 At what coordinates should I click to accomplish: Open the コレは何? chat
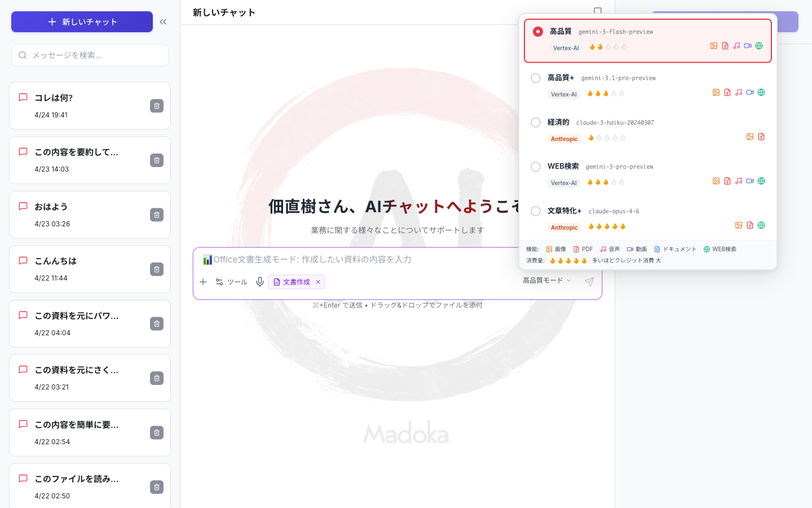(90, 106)
